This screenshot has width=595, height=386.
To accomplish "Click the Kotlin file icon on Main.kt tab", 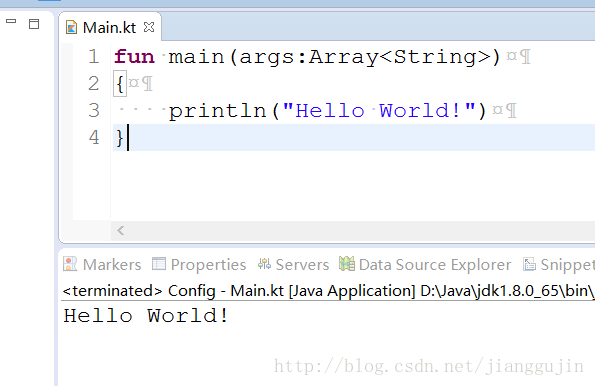I will (x=71, y=28).
